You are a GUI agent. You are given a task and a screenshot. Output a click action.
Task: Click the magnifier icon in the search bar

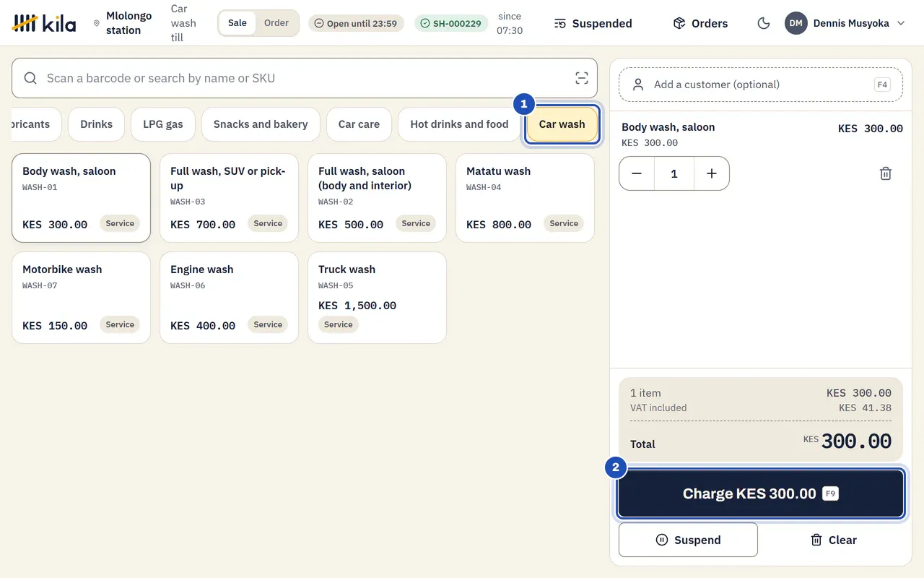pyautogui.click(x=30, y=78)
